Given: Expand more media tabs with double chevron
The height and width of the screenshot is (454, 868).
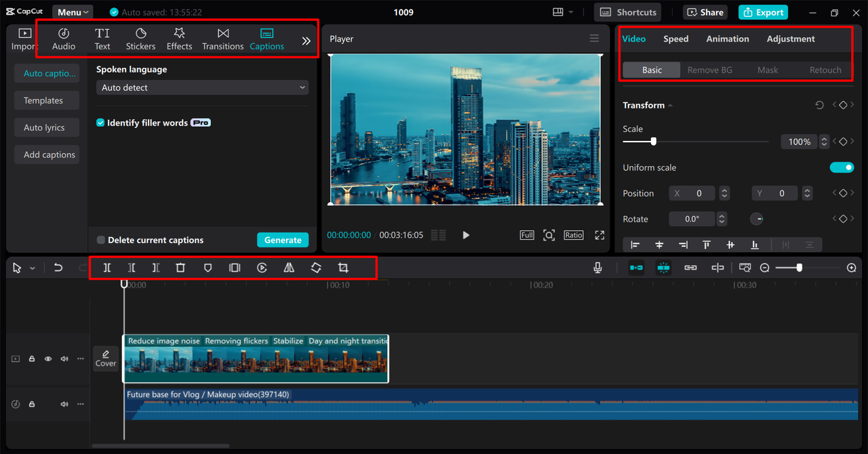Looking at the screenshot, I should 306,41.
